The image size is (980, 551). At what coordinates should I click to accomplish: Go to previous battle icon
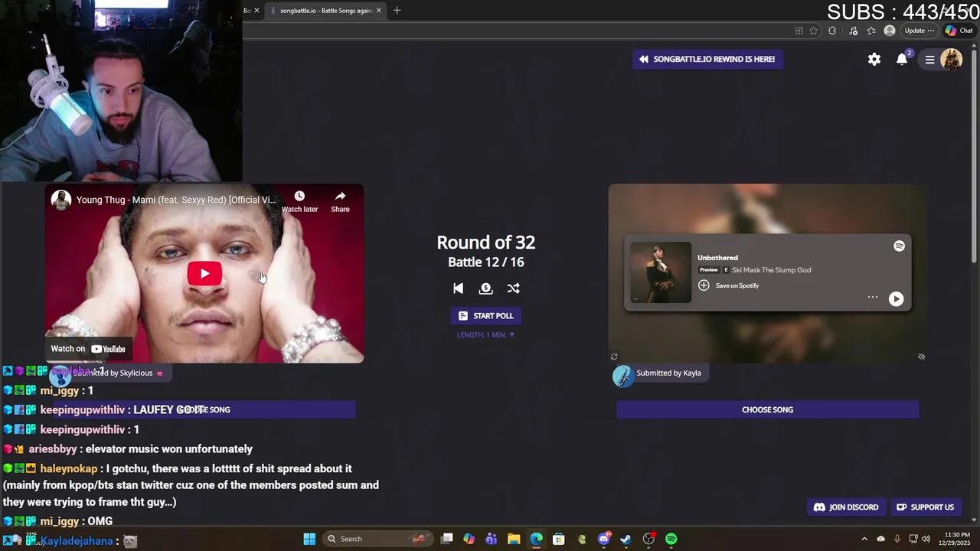[x=458, y=289]
